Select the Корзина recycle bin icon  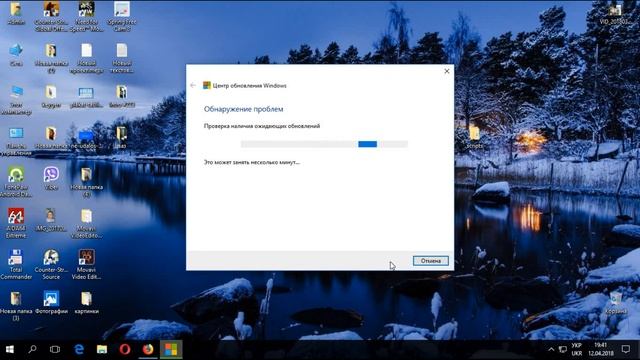pyautogui.click(x=616, y=303)
